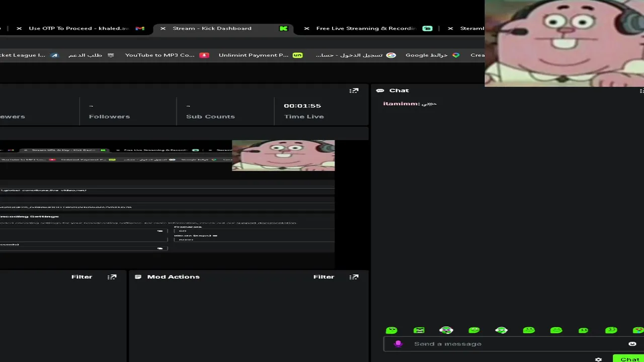Click the Sub Counts stat label
This screenshot has height=362, width=644.
pyautogui.click(x=210, y=117)
